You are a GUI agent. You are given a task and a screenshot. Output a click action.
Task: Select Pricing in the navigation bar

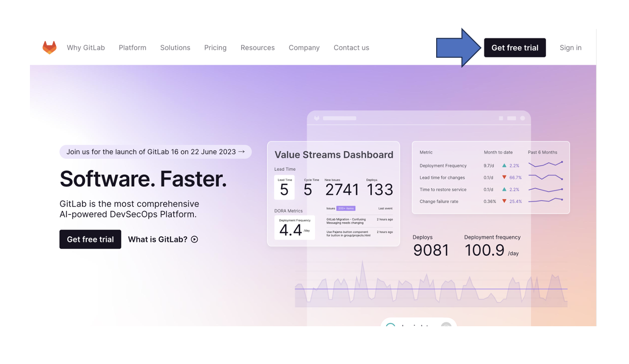[215, 48]
